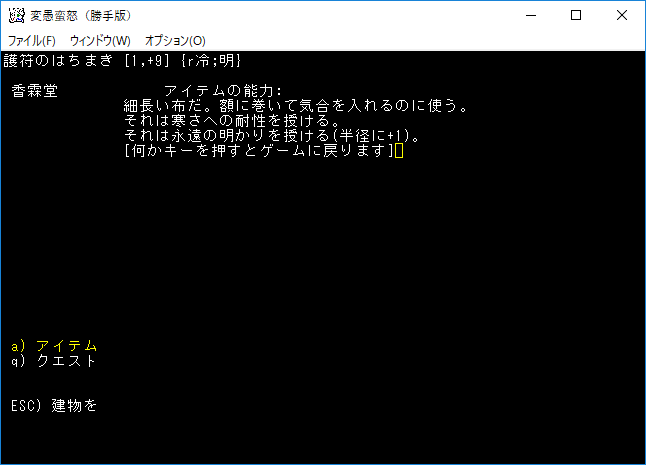Select the q) クエスト option
This screenshot has height=465, width=646.
point(54,361)
